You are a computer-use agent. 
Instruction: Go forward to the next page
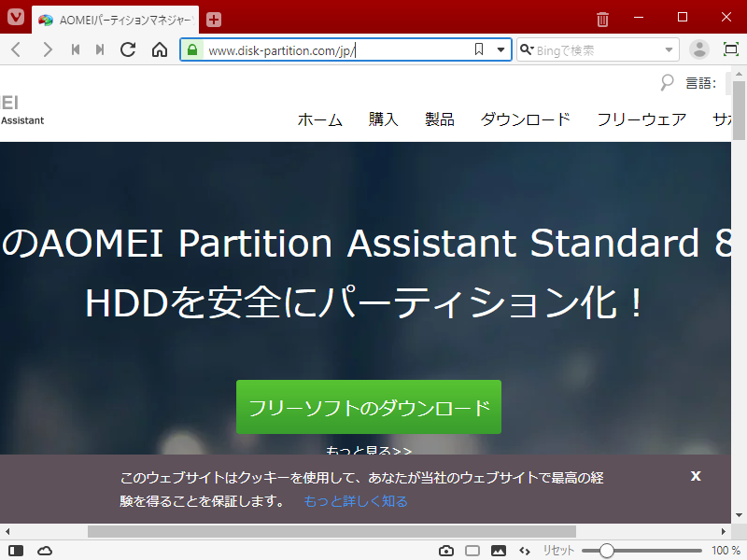click(48, 49)
